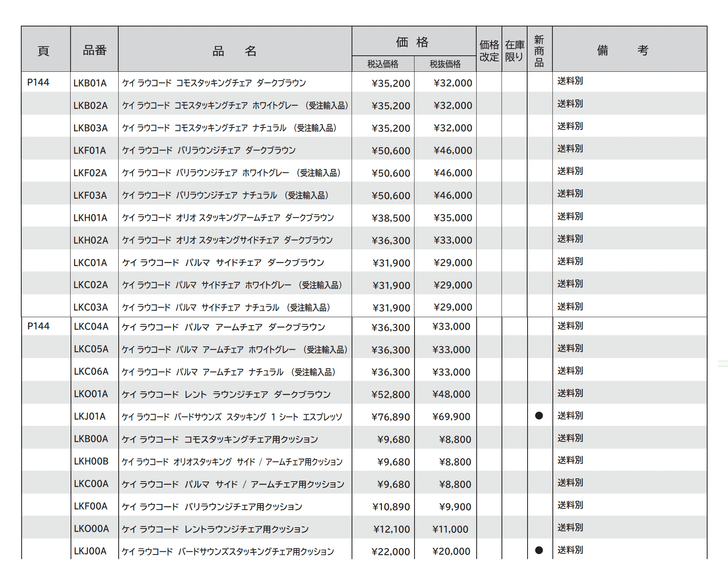
Task: Select the ¥9,680 price for LKB00A cushion
Action: 394,439
